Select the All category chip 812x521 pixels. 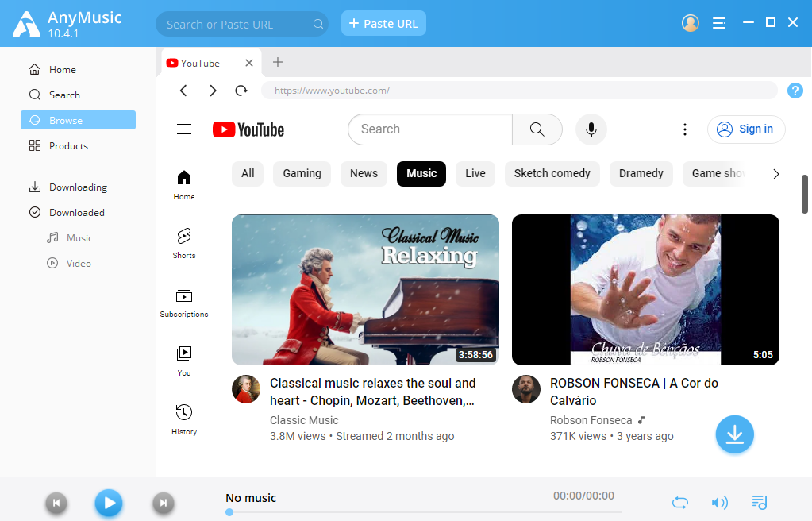click(248, 174)
